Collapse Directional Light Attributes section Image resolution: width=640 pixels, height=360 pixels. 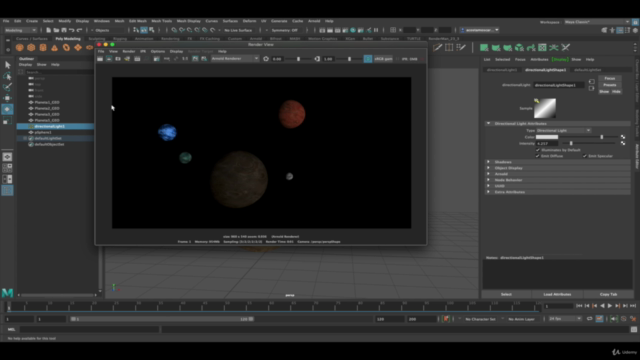488,123
